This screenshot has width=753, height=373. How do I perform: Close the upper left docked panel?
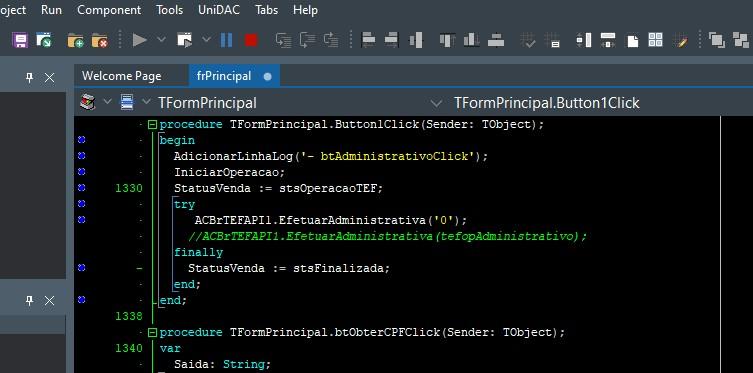click(x=49, y=78)
